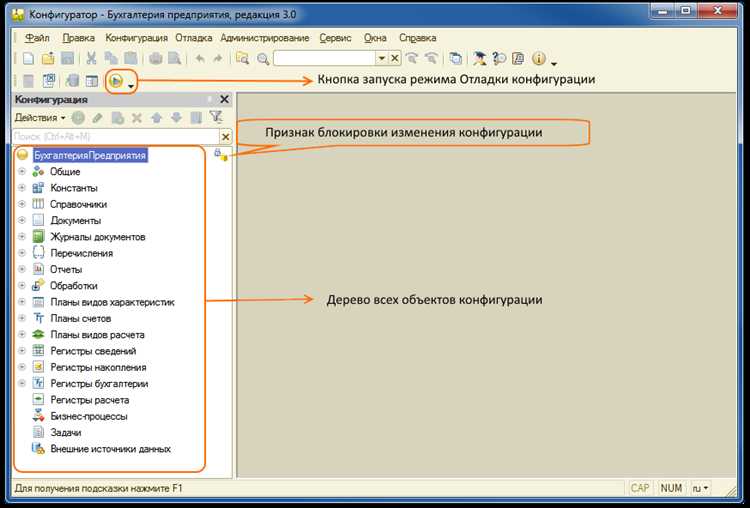Open the Администрирование menu
This screenshot has height=508, width=750.
click(x=265, y=37)
